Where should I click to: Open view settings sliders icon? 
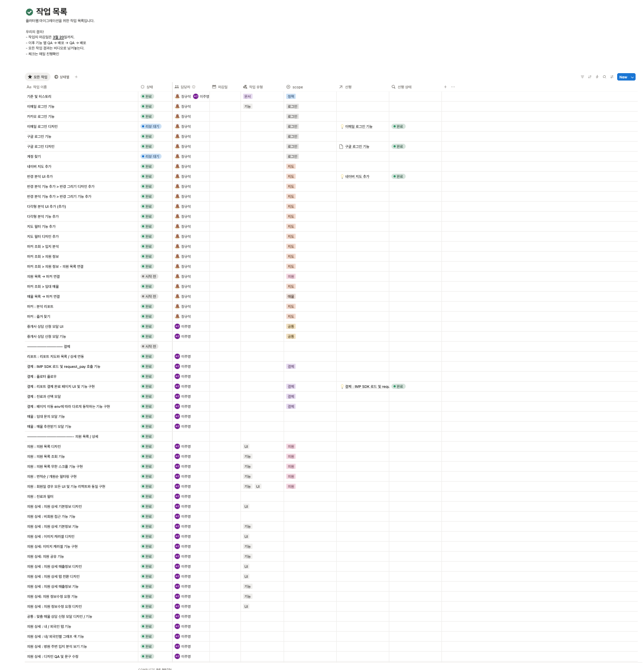coord(612,77)
